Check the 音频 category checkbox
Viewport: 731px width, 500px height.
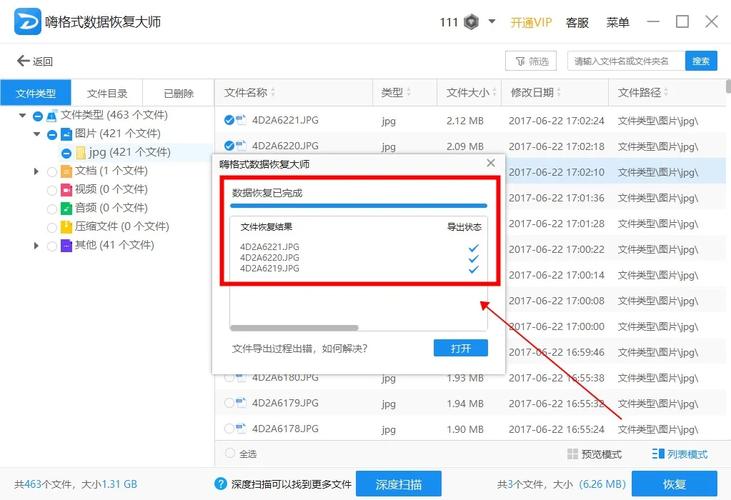click(x=52, y=209)
